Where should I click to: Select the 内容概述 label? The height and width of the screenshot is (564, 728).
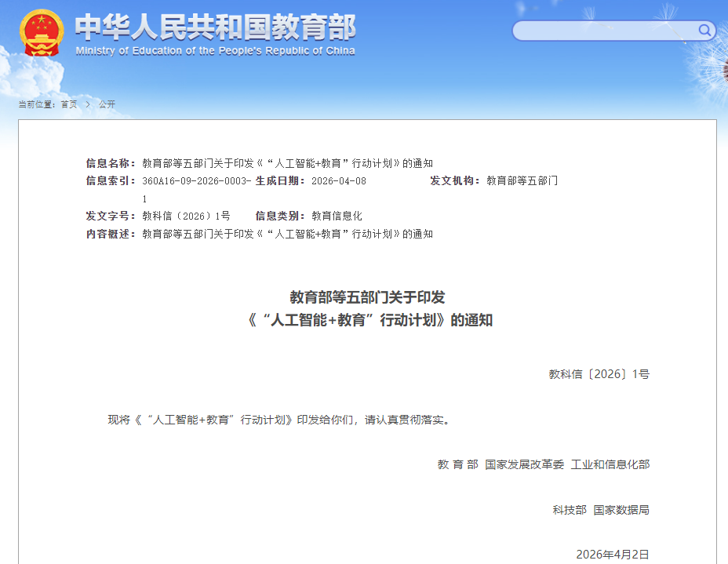point(111,234)
